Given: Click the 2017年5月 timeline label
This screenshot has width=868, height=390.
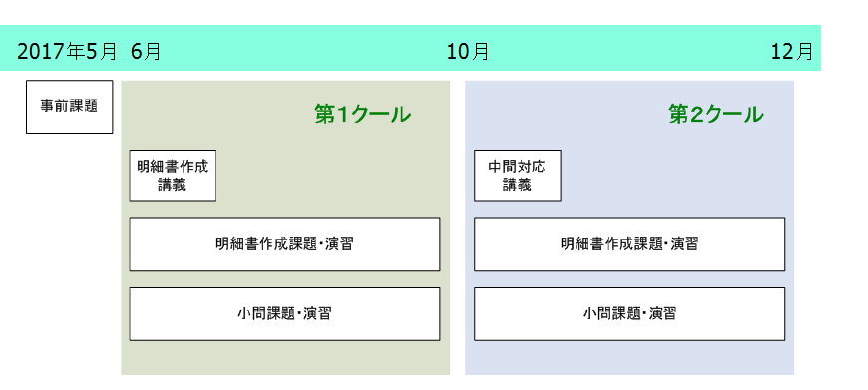Looking at the screenshot, I should 67,52.
